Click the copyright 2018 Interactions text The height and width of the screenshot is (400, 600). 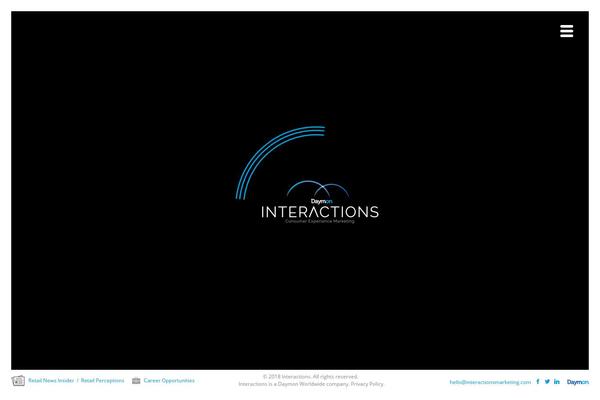(x=310, y=377)
